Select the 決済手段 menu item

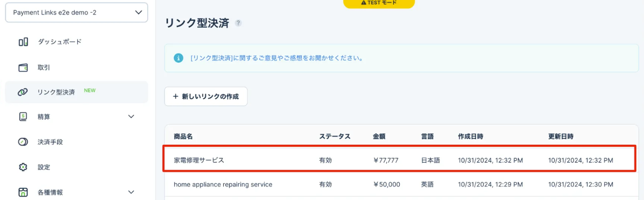(50, 142)
